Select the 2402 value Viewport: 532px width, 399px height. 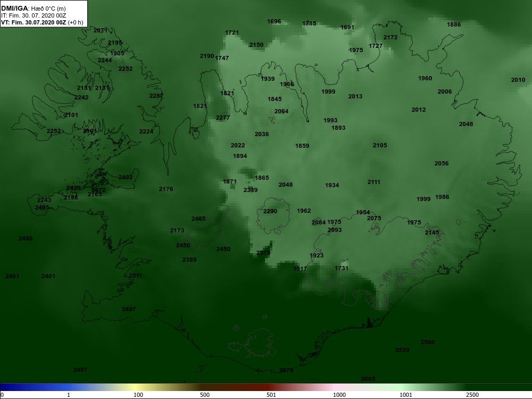(x=126, y=177)
